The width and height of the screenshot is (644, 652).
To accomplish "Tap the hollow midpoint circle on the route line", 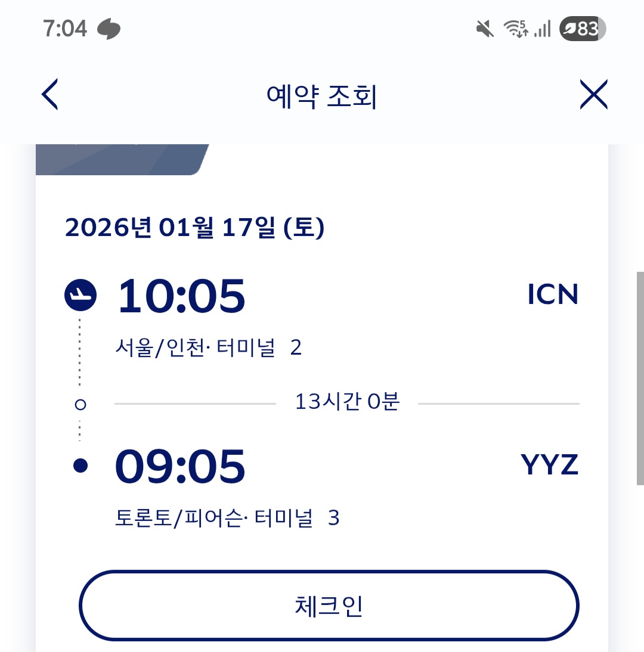I will [80, 405].
